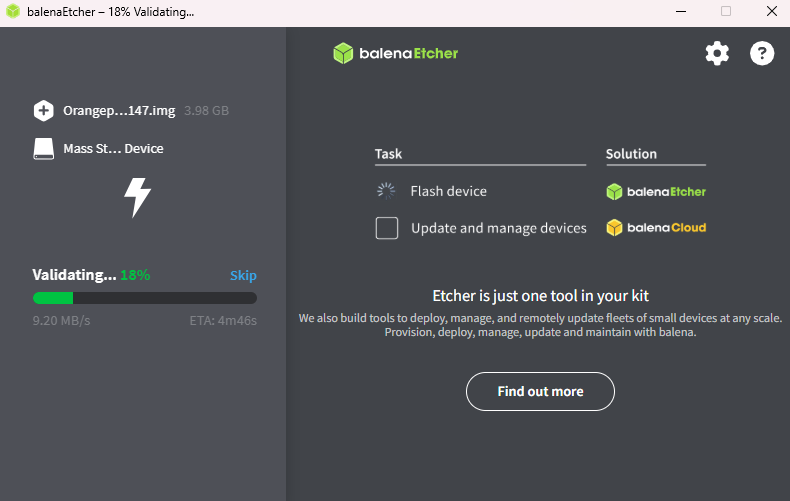Viewport: 790px width, 501px height.
Task: Click the Find out more button
Action: 540,391
